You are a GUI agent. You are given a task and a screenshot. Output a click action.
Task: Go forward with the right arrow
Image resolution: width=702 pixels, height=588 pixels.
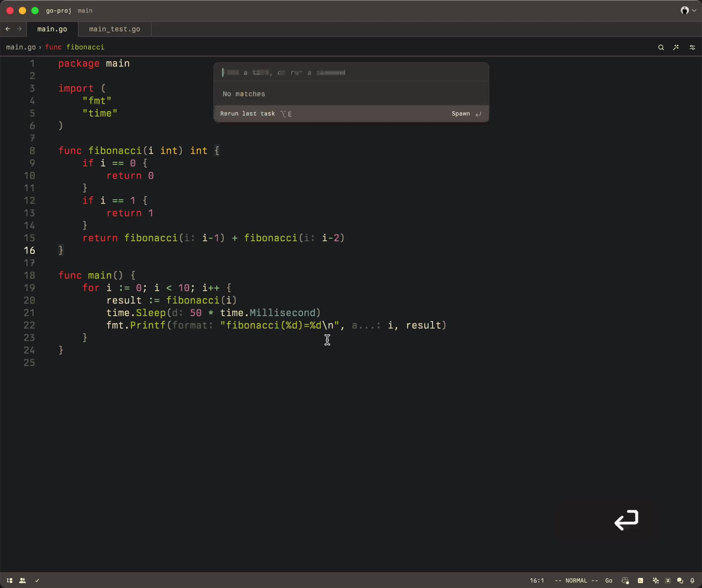pyautogui.click(x=19, y=29)
